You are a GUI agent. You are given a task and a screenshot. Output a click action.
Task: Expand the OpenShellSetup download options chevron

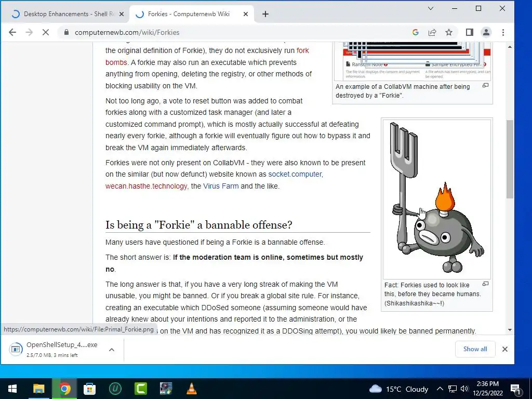[x=112, y=350]
